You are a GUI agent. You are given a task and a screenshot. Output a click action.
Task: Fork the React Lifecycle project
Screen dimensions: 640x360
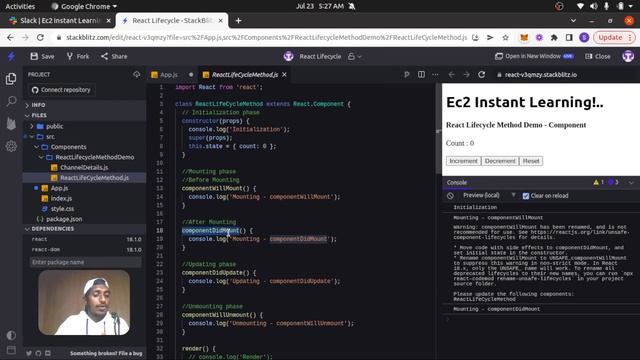point(78,56)
